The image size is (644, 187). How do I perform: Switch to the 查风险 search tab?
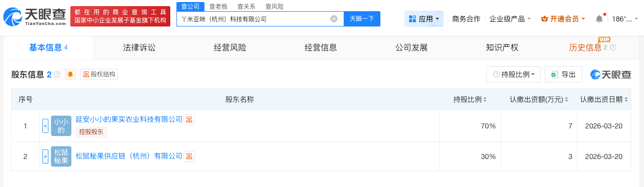pos(274,7)
